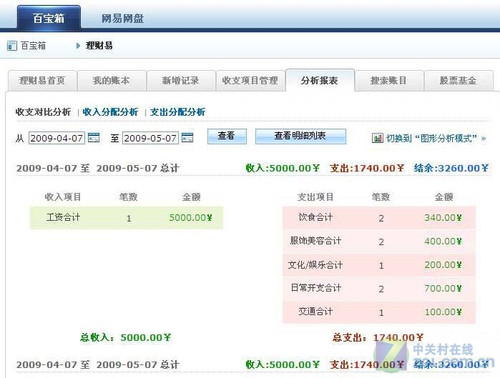
Task: Click 百宝箱 breadcrumb text
Action: pyautogui.click(x=33, y=45)
